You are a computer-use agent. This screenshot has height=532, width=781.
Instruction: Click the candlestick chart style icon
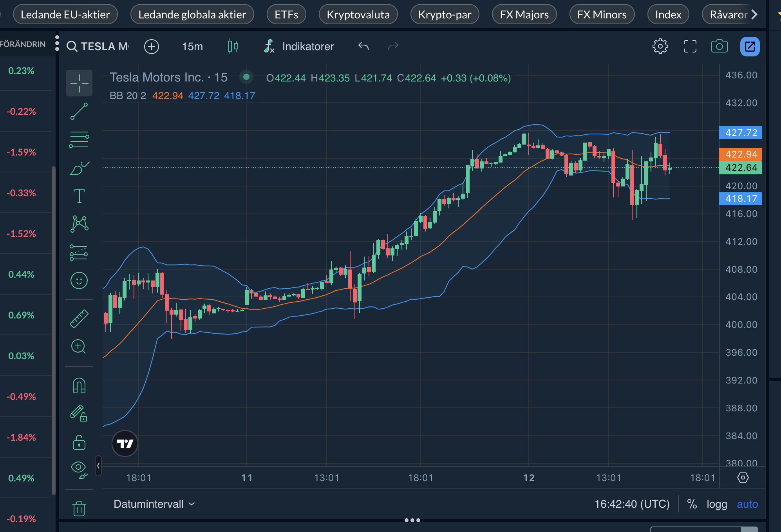233,46
